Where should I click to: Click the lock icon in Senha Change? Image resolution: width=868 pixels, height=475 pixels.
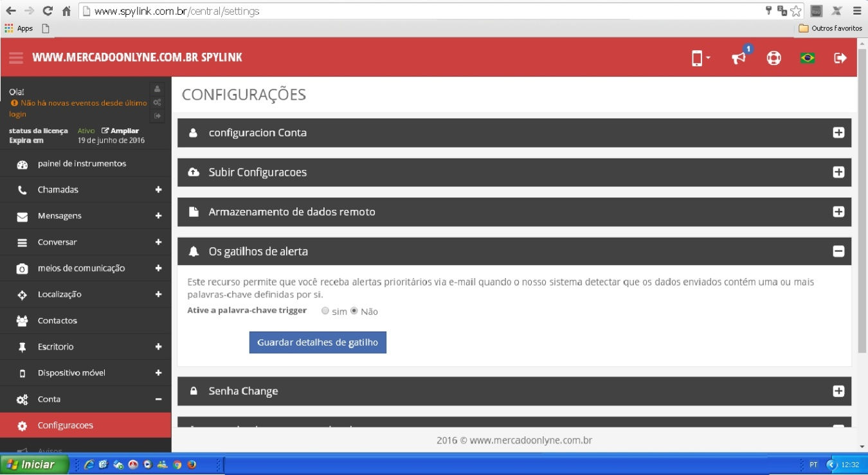pyautogui.click(x=193, y=391)
